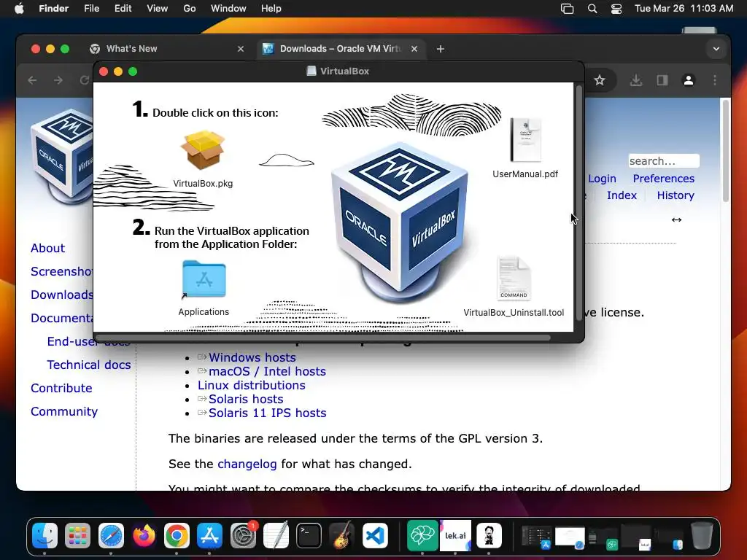The width and height of the screenshot is (747, 560).
Task: Launch Firefox from the Dock
Action: [144, 536]
